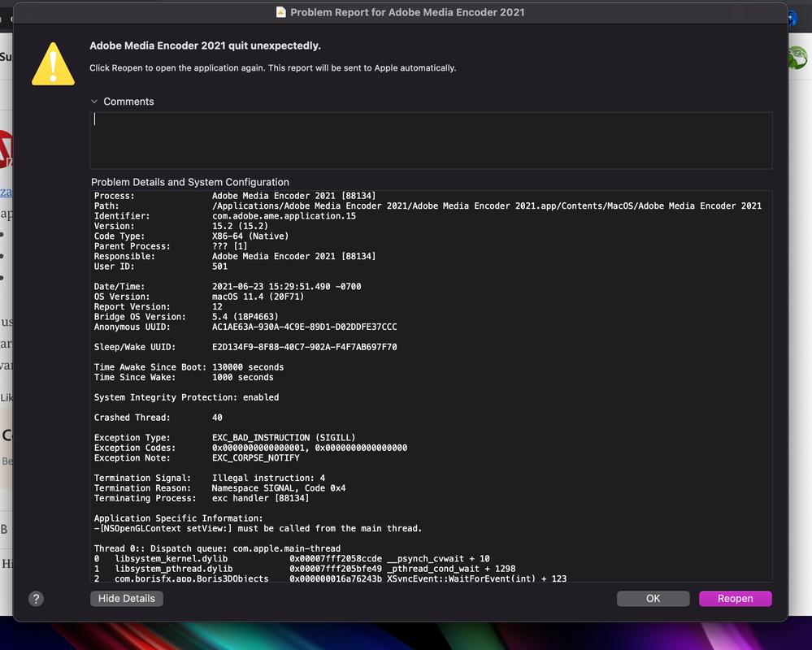Click the Exception Codes line
Viewport: 812px width, 650px height.
click(250, 448)
